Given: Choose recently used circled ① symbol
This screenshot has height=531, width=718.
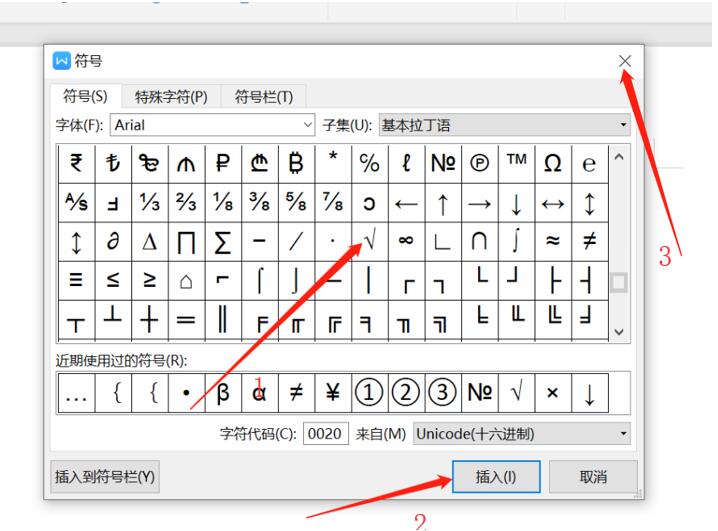Looking at the screenshot, I should pyautogui.click(x=370, y=393).
